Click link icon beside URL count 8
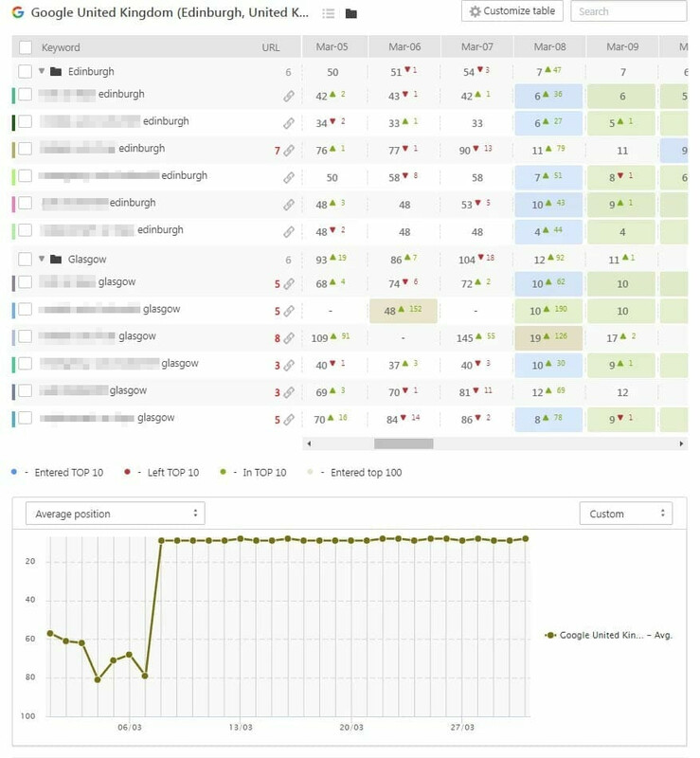The height and width of the screenshot is (758, 700). 289,338
